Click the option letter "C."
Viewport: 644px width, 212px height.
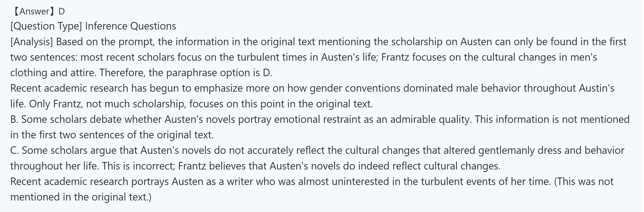[x=14, y=150]
